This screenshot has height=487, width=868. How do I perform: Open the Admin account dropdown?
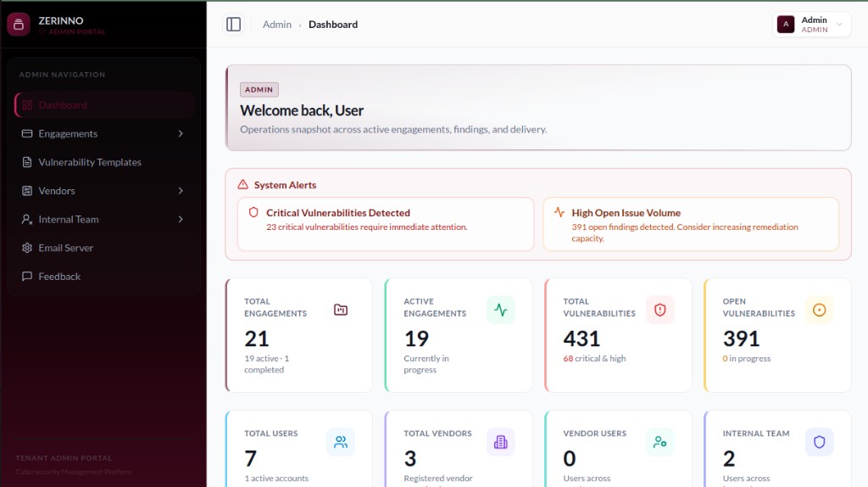point(811,25)
